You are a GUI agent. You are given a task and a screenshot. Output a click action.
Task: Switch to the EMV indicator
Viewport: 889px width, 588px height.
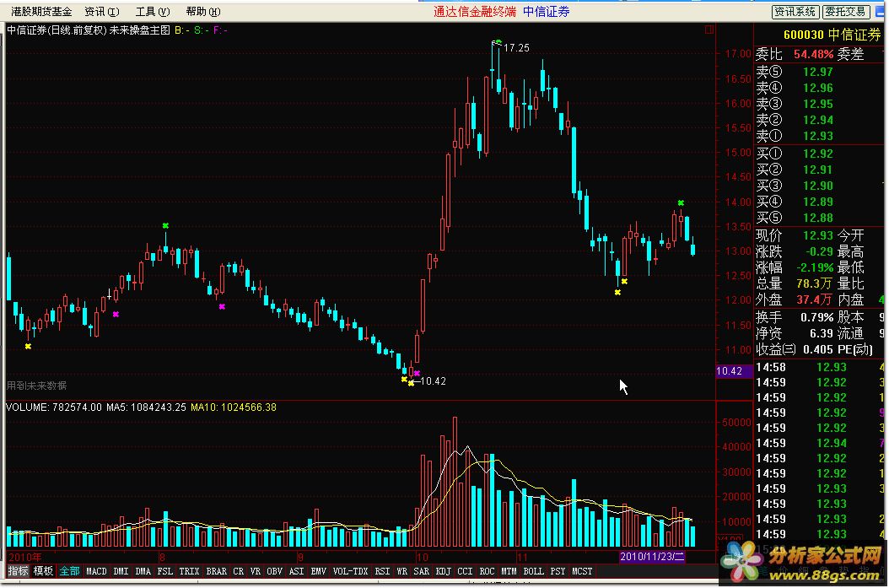[319, 572]
